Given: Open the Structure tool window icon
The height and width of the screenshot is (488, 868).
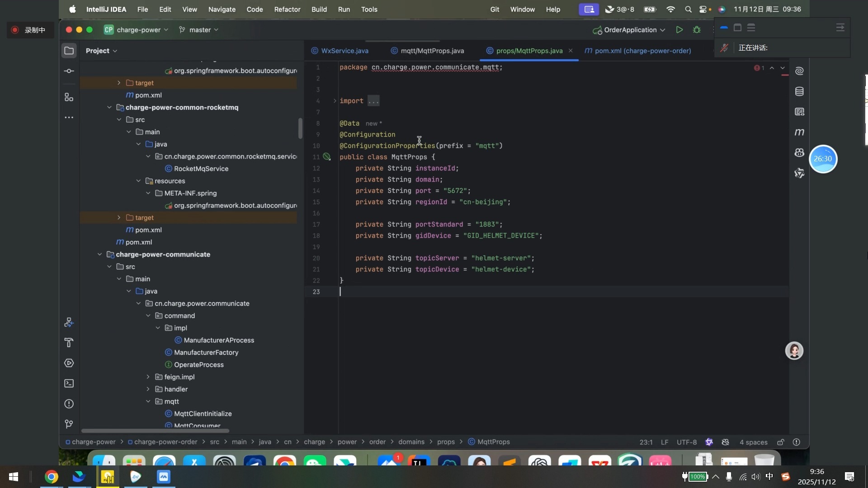Looking at the screenshot, I should (x=69, y=97).
